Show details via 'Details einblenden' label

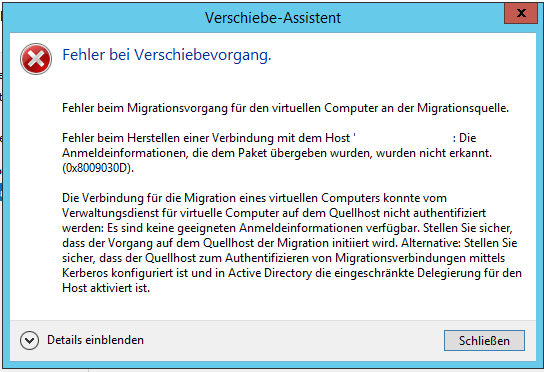click(95, 340)
